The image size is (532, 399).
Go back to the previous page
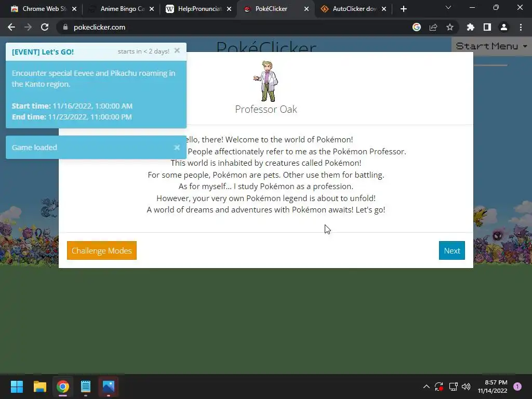pos(11,27)
